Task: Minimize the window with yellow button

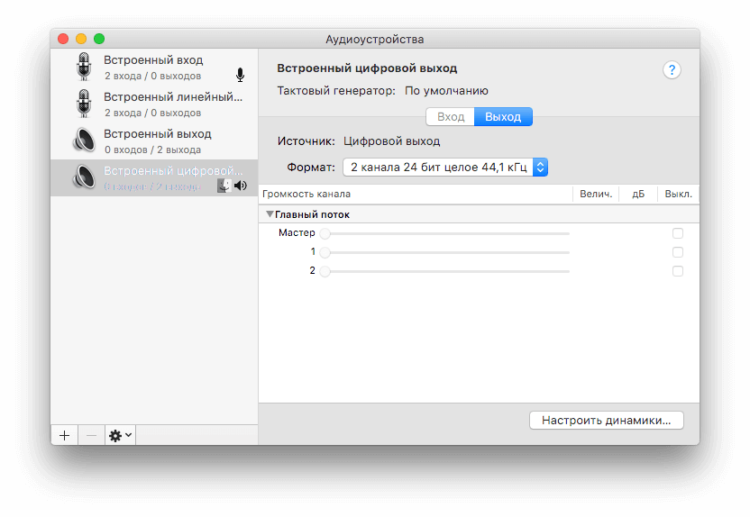Action: [81, 39]
